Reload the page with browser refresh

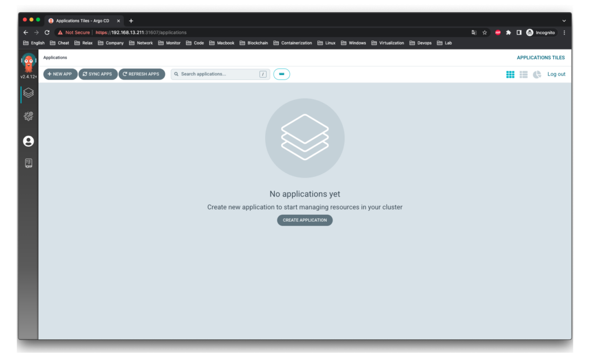pos(47,33)
